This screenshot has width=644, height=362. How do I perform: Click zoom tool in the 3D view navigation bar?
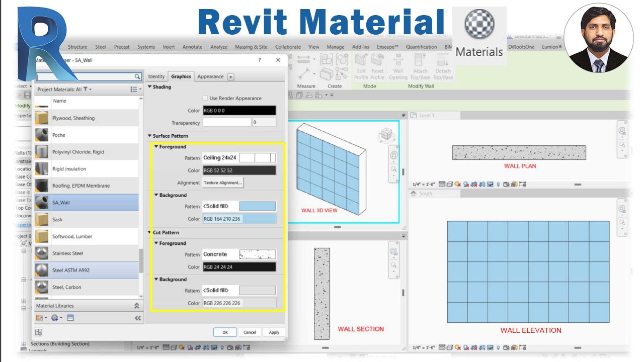tap(393, 170)
